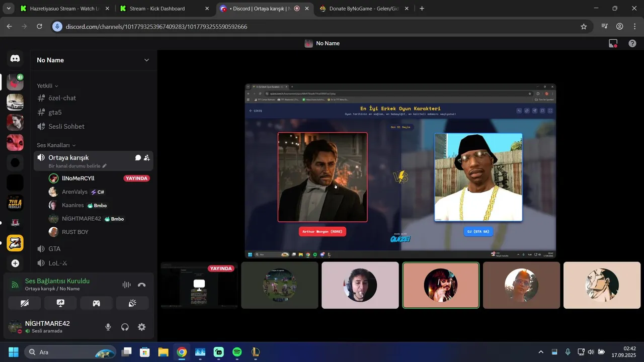Select user ArenValys in voice list
644x362 pixels.
(74, 192)
